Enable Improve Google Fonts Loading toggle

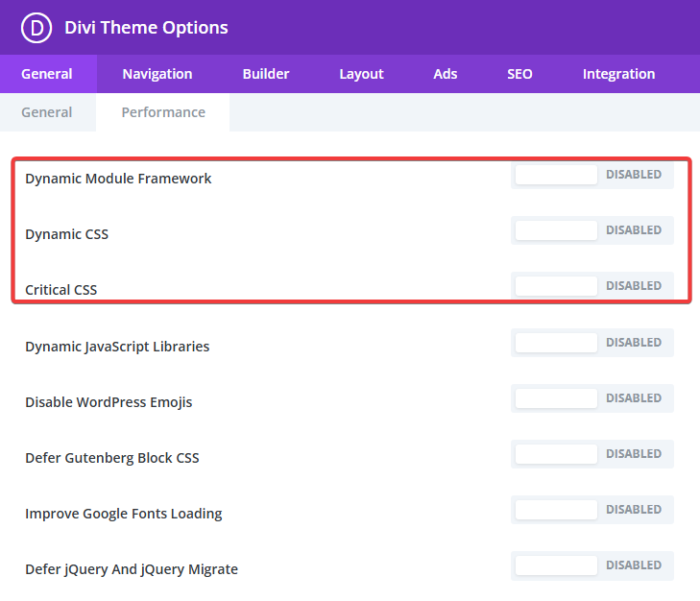tap(591, 510)
